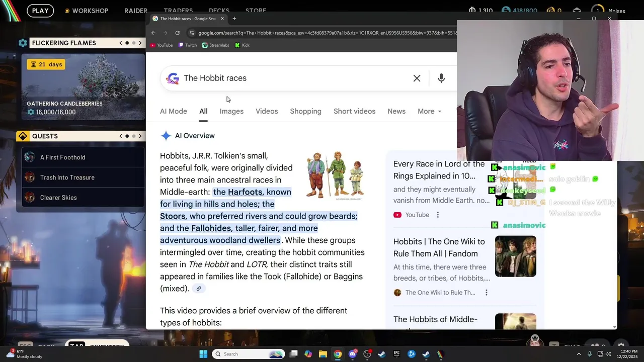
Task: Show hidden system tray icons
Action: click(578, 354)
